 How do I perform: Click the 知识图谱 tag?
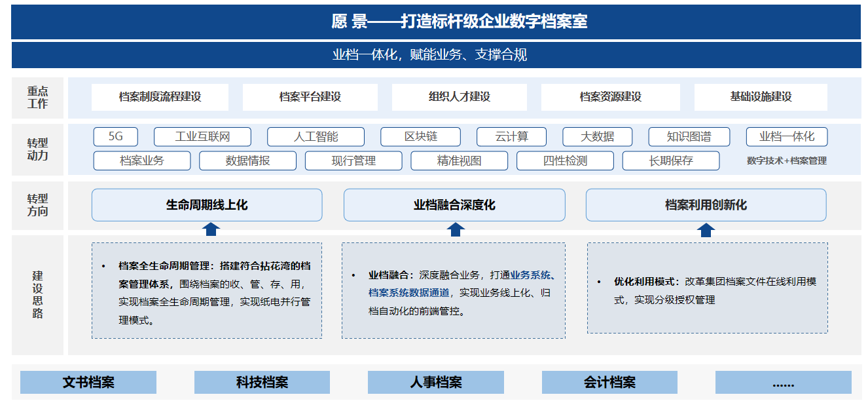click(x=689, y=137)
